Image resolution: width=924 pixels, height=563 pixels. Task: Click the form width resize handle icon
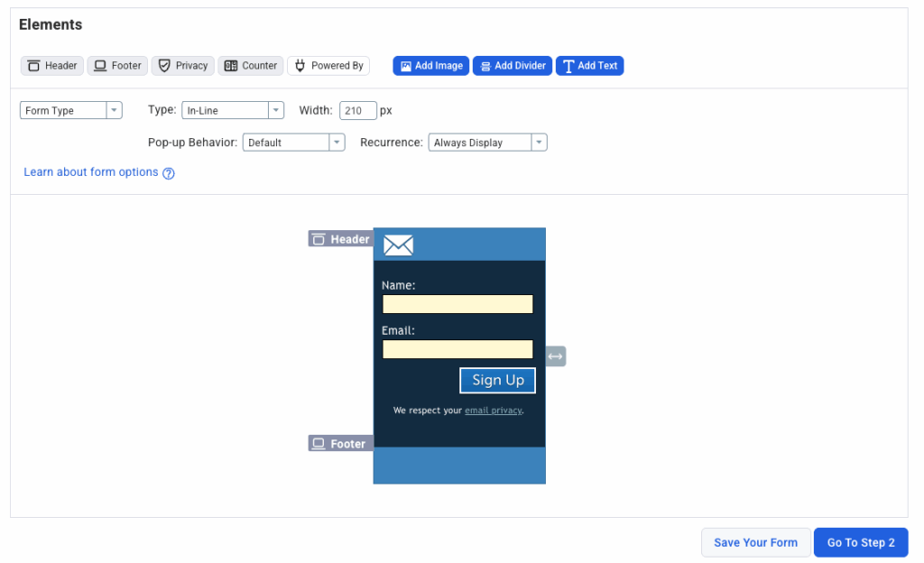[x=556, y=356]
